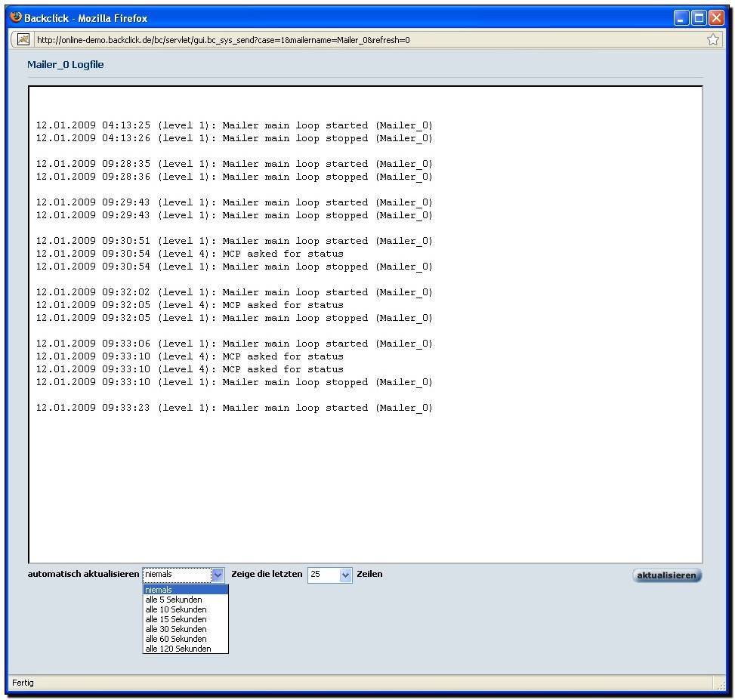The height and width of the screenshot is (700, 735).
Task: Click log line '04:13:26 Mailer main loop stopped'
Action: coord(234,138)
